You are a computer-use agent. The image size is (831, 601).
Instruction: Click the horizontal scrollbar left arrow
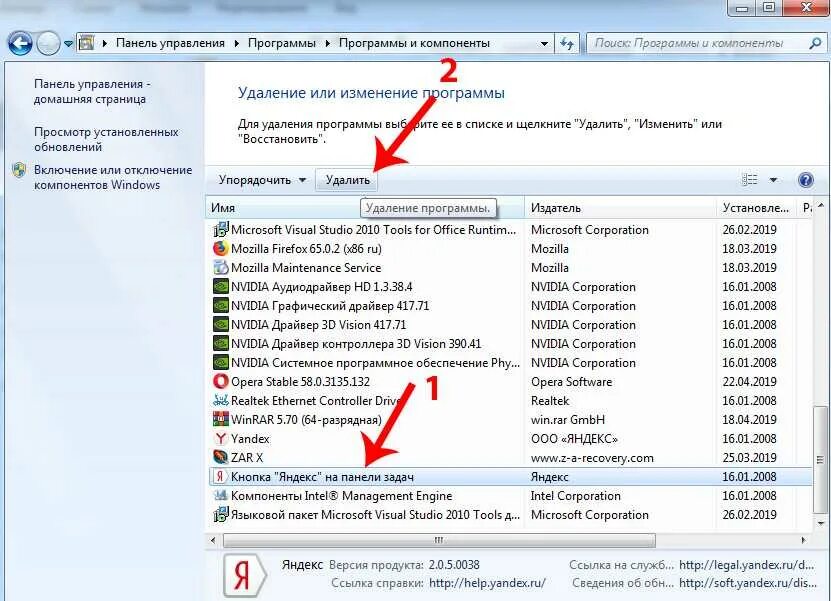point(213,541)
